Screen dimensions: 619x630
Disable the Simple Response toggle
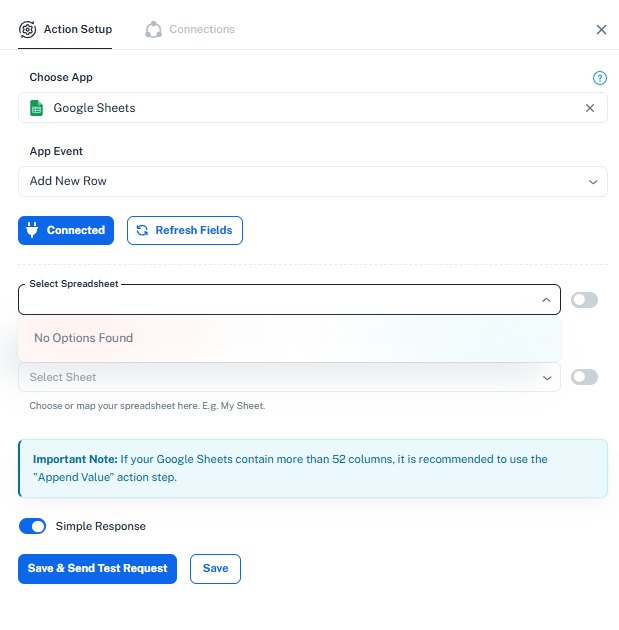(33, 526)
